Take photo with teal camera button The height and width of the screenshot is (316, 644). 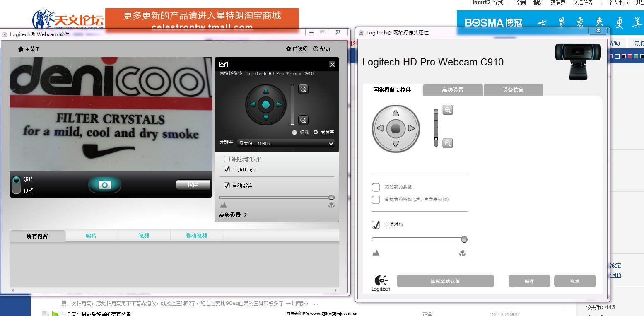click(x=105, y=185)
